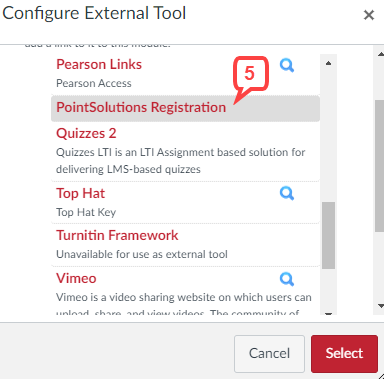This screenshot has height=379, width=384.
Task: Click the inner list scroll-down arrow
Action: (x=328, y=313)
